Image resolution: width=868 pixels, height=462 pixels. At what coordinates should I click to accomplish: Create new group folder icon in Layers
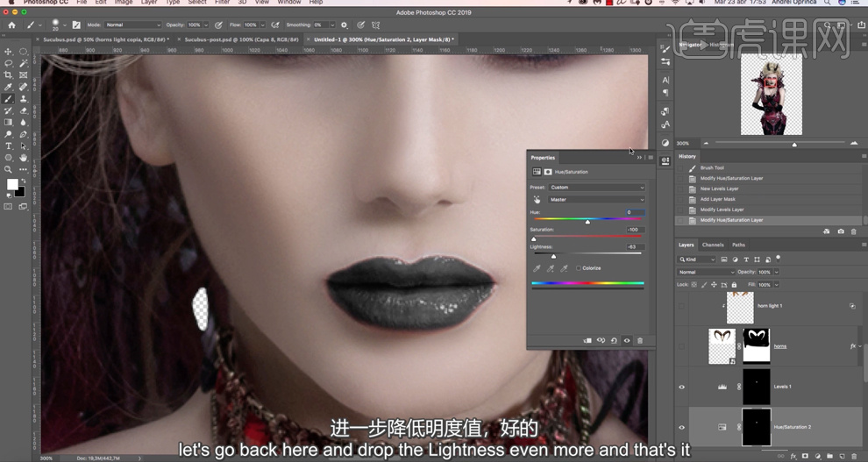coord(829,456)
